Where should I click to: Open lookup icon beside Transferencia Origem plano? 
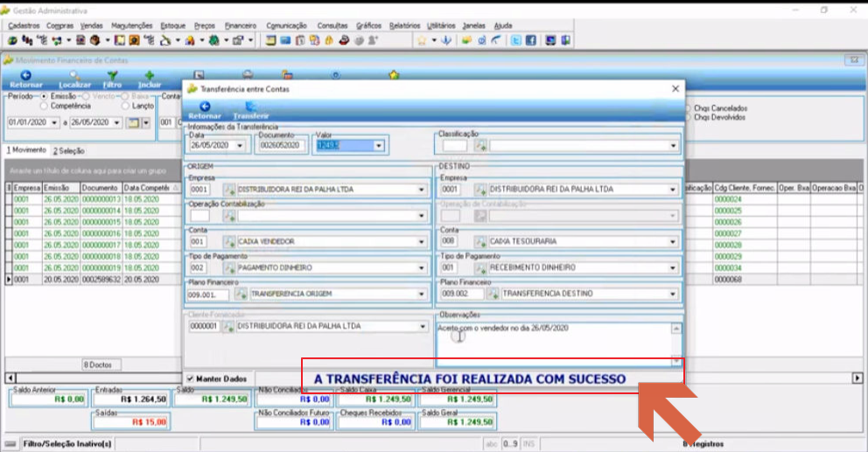[241, 293]
